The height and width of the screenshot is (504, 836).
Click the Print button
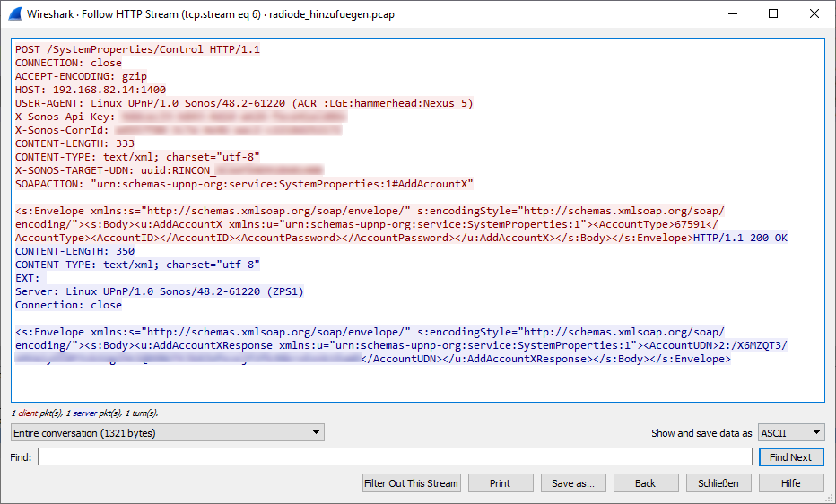[x=501, y=483]
